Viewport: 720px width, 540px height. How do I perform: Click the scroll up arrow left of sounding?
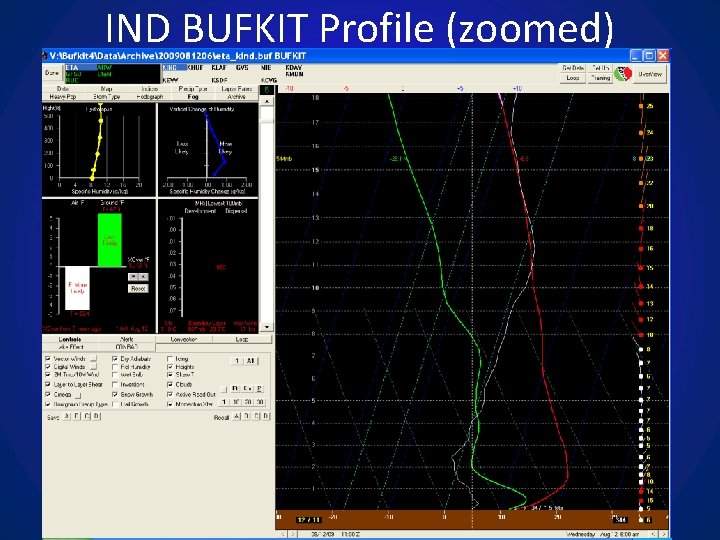tap(267, 101)
